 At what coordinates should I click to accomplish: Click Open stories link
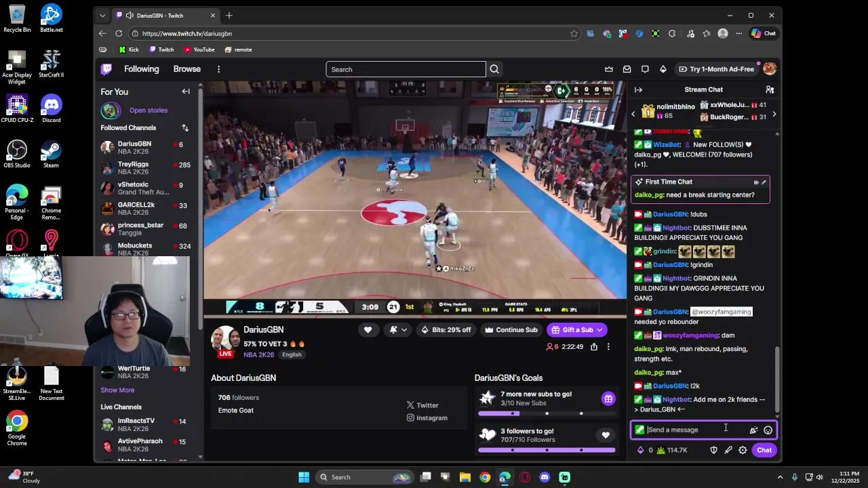(149, 110)
